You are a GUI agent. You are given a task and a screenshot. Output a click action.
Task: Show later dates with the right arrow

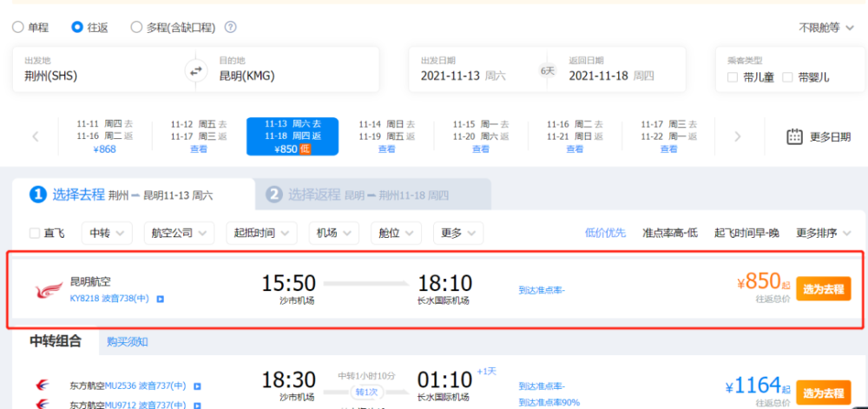click(x=737, y=136)
